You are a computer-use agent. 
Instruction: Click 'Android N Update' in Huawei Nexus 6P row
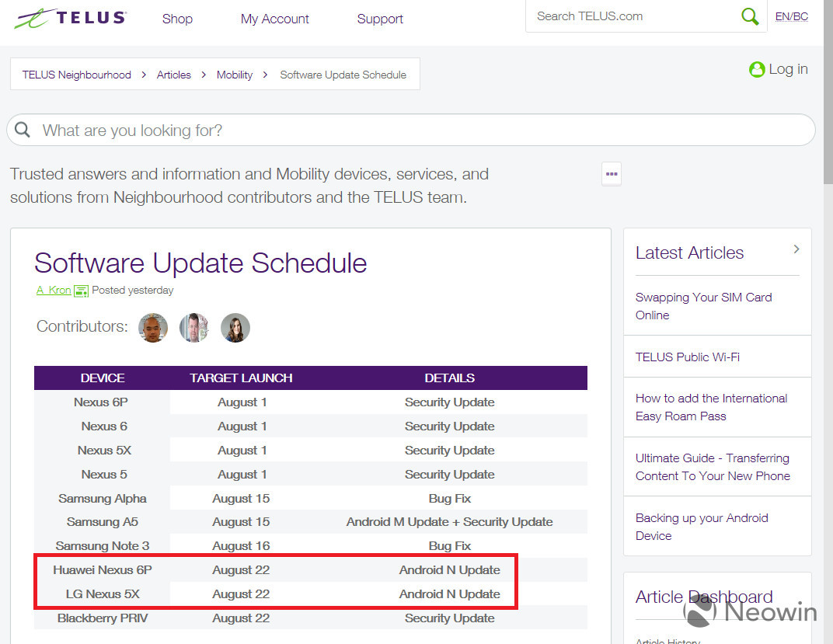pyautogui.click(x=449, y=569)
